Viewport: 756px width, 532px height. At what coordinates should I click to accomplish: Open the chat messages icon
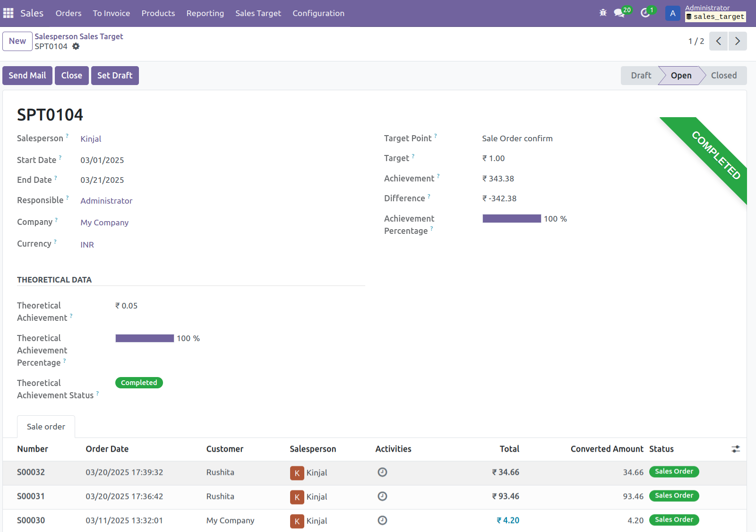tap(619, 13)
